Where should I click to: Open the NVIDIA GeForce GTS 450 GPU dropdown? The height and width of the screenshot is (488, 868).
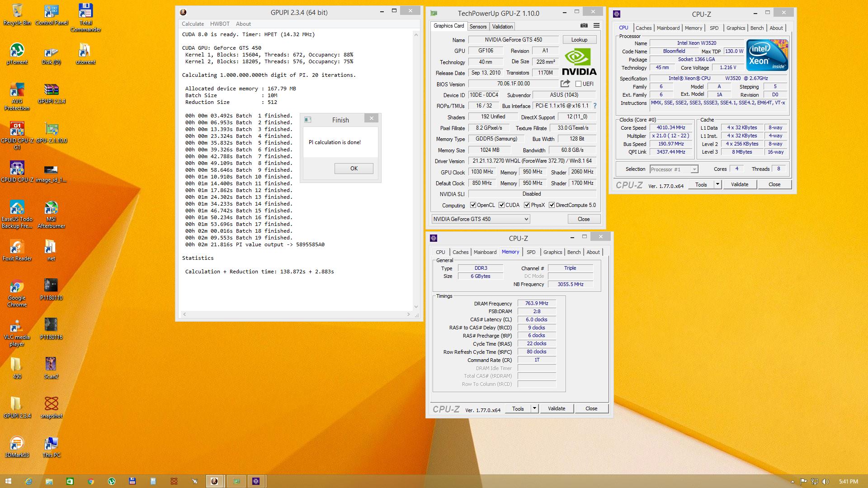pyautogui.click(x=481, y=219)
